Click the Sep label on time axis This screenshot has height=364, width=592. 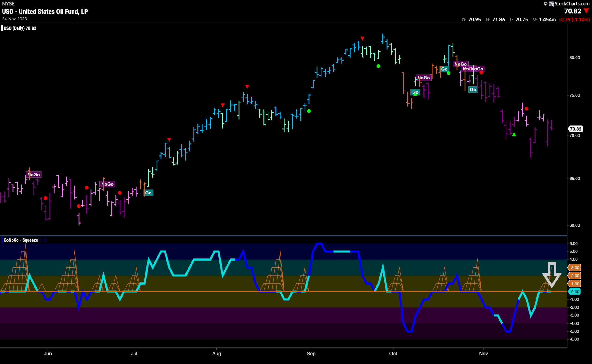click(311, 354)
